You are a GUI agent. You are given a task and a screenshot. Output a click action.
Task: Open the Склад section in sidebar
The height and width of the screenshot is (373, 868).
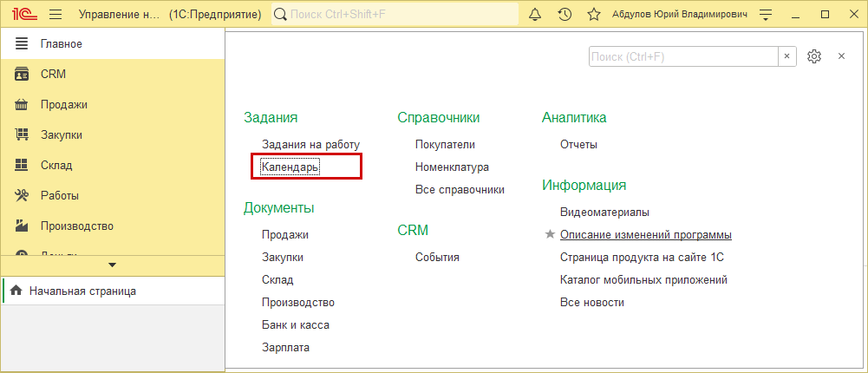point(113,165)
